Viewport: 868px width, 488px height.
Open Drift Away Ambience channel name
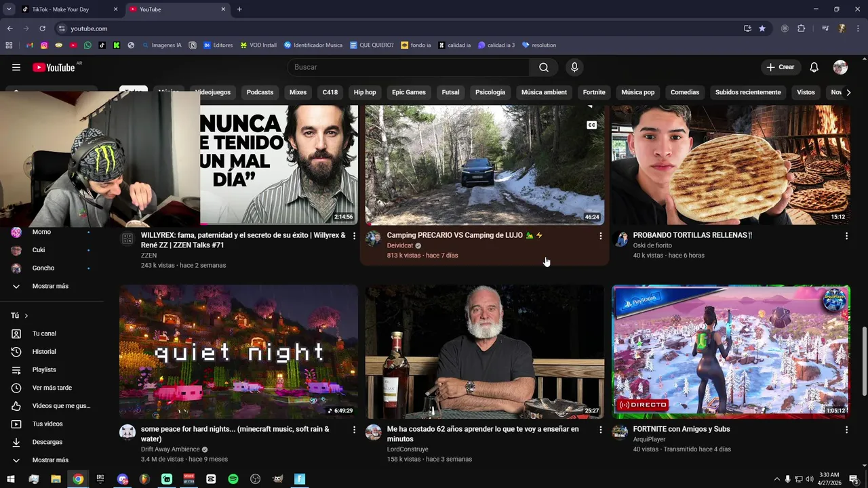point(170,449)
